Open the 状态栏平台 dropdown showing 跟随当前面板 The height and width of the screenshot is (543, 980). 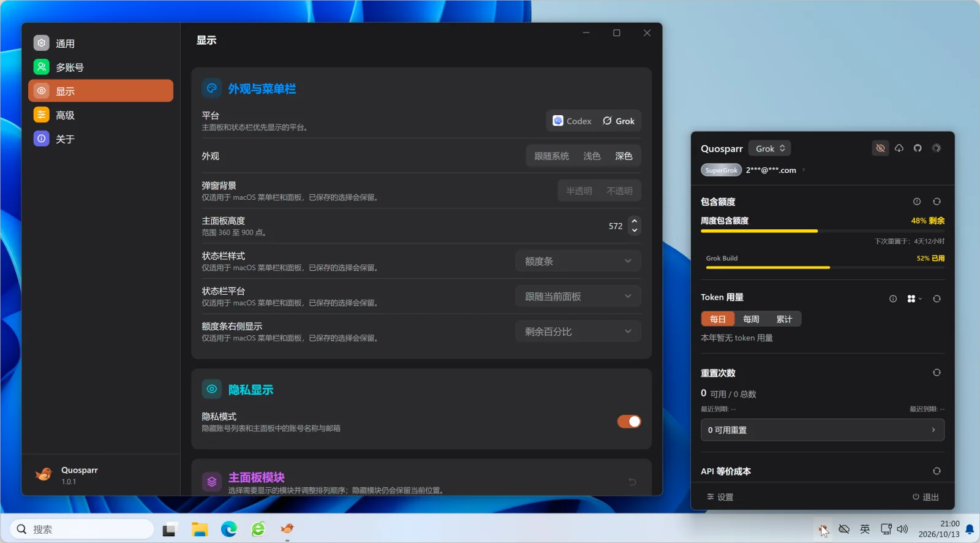578,297
